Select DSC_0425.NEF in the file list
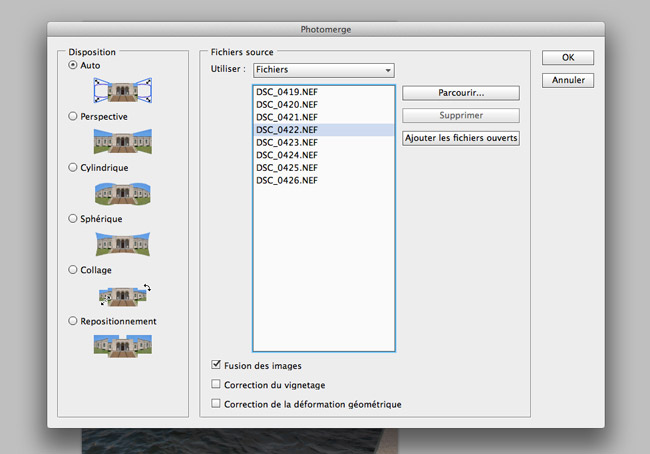Screen dimensions: 650x454 [x=324, y=168]
